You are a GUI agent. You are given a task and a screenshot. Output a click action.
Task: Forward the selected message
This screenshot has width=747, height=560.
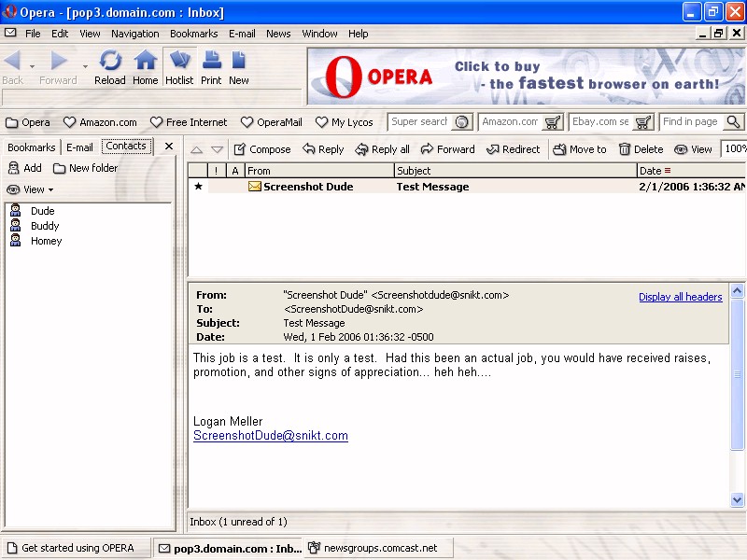point(448,149)
